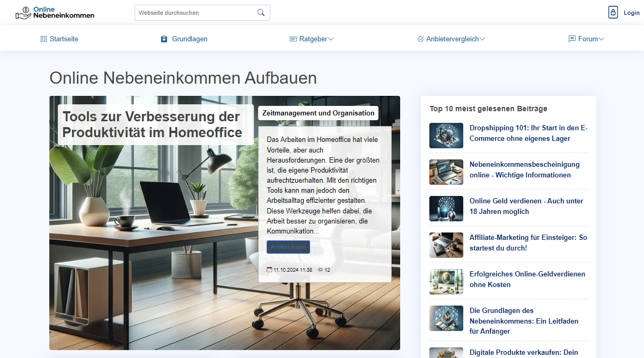Click the search magnifier icon
Viewport: 644px width, 358px height.
tap(260, 12)
